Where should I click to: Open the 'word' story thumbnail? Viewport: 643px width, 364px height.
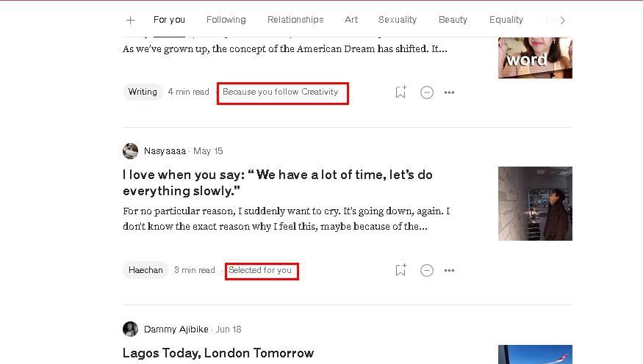(x=535, y=58)
